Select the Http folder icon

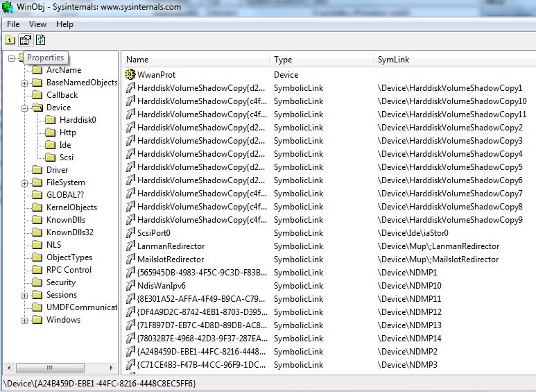pos(50,133)
